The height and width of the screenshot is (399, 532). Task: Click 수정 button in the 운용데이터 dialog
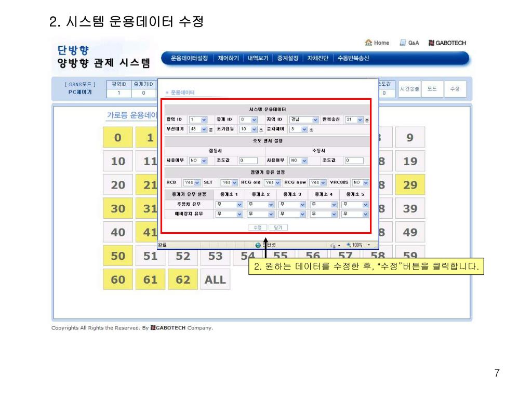tap(258, 228)
